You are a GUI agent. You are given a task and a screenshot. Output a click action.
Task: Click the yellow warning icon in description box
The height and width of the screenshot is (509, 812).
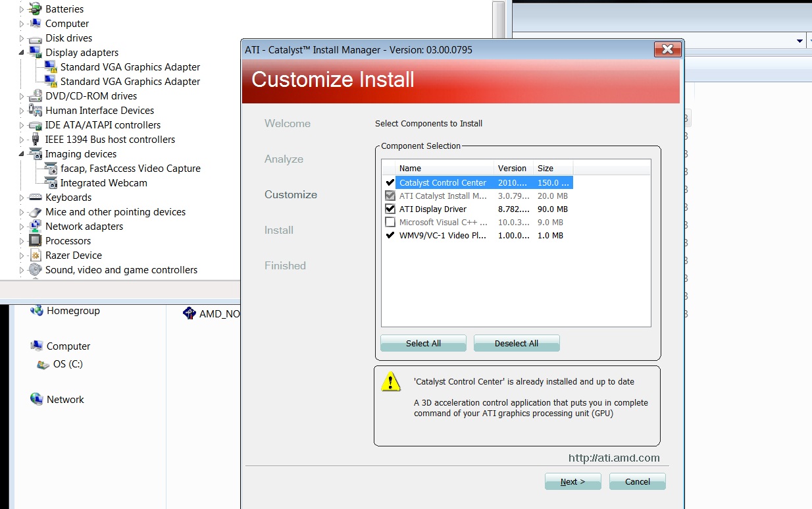click(x=390, y=382)
